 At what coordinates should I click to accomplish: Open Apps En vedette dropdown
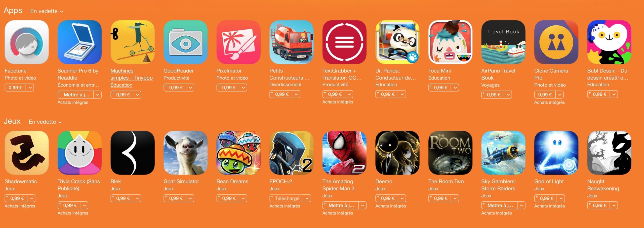(47, 11)
